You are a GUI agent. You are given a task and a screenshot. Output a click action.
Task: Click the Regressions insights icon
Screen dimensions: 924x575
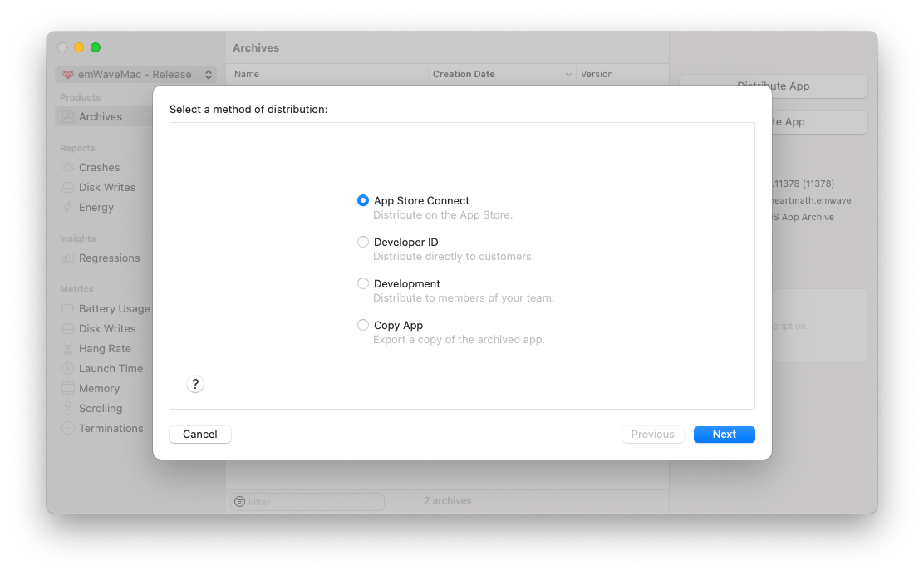tap(68, 258)
